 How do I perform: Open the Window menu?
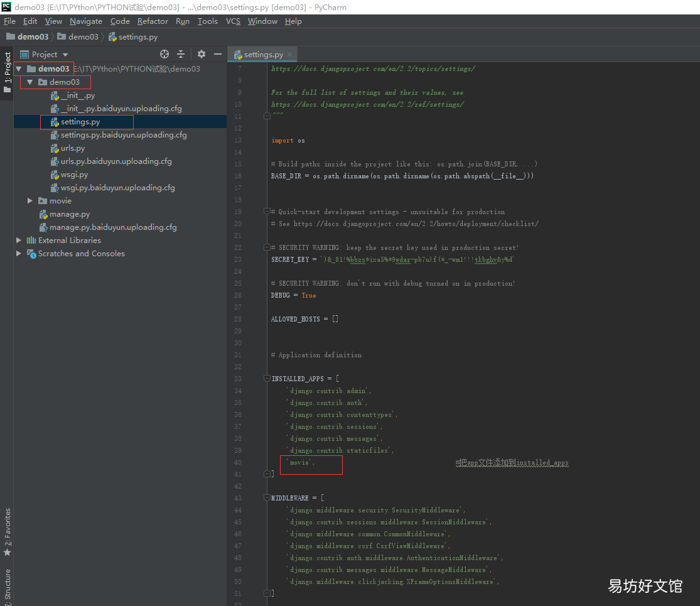point(262,21)
